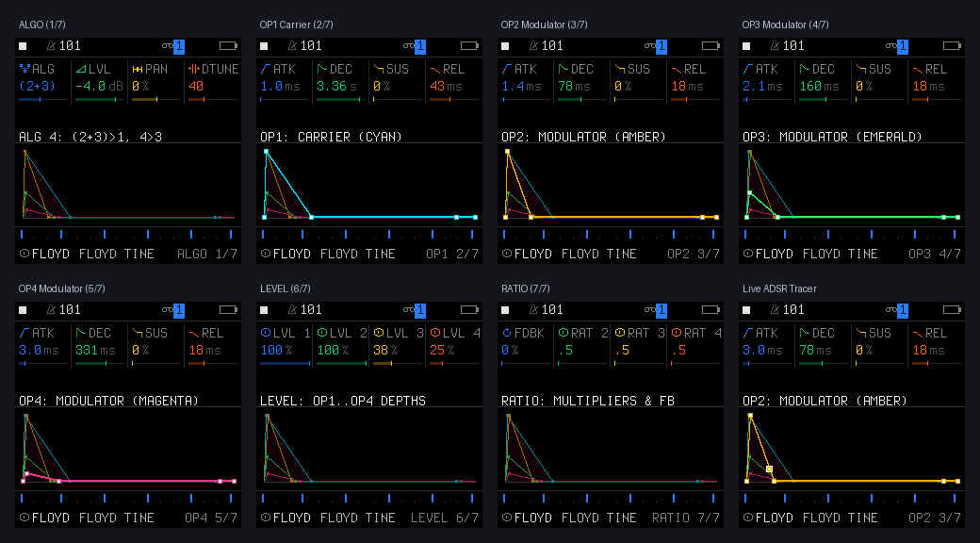This screenshot has height=543, width=980.
Task: Click the 0 % FDBK value in RATIO panel
Action: 510,351
